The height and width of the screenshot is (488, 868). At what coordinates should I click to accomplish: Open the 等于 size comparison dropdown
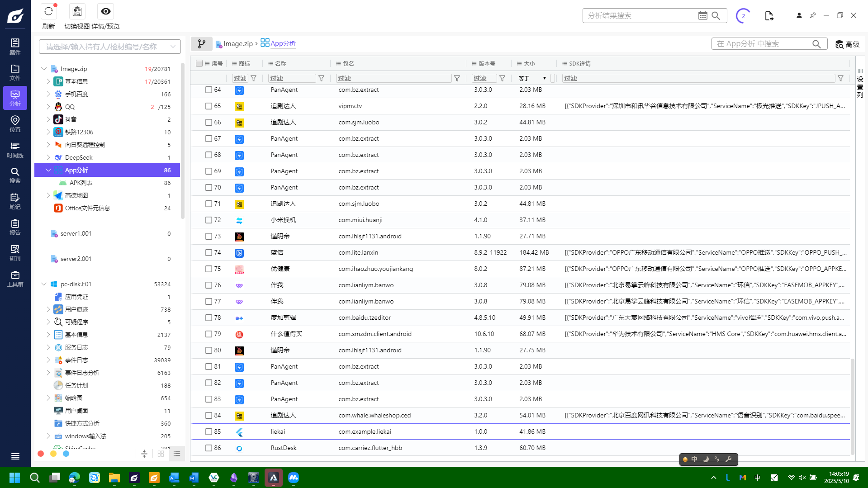[532, 78]
